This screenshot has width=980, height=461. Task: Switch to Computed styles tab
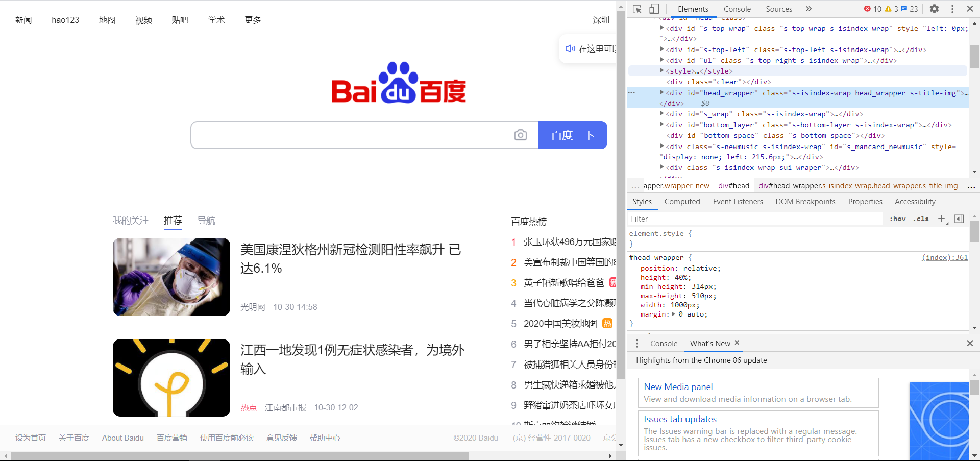682,202
